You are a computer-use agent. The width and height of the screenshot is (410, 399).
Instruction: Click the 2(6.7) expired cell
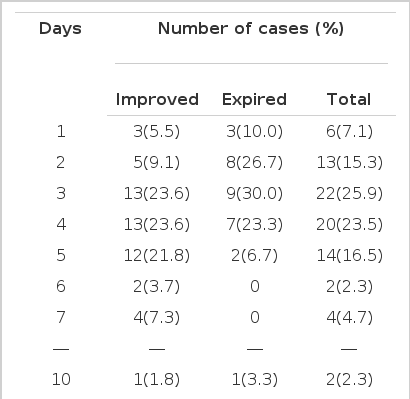254,255
